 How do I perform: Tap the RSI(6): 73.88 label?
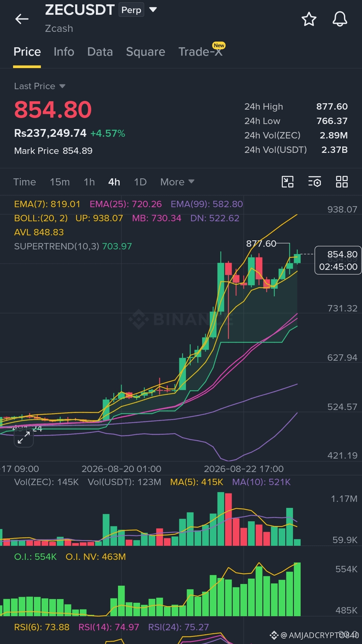point(42,627)
